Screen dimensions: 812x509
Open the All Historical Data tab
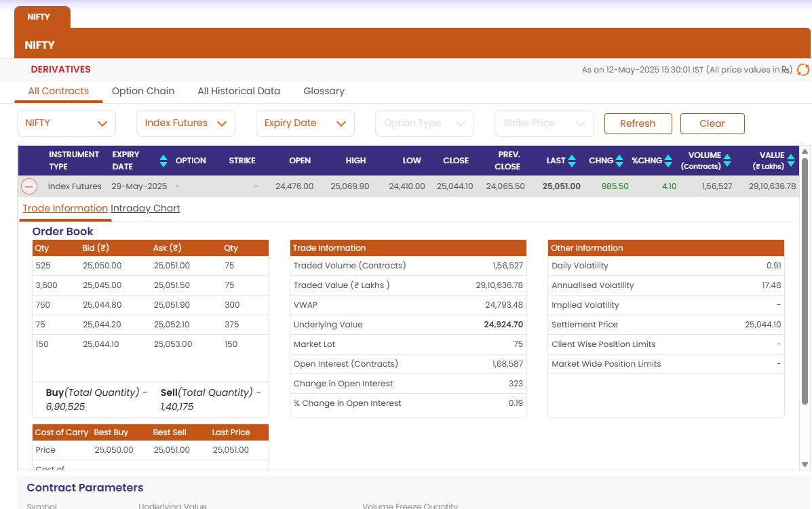point(239,91)
